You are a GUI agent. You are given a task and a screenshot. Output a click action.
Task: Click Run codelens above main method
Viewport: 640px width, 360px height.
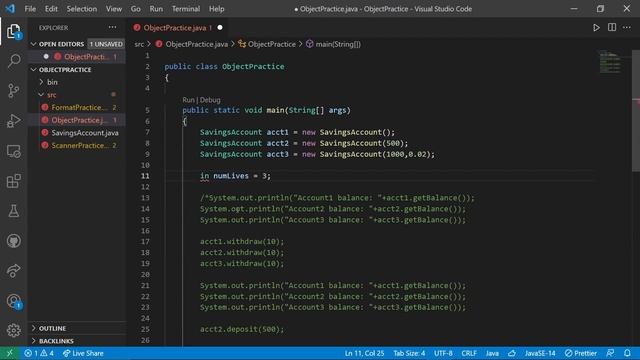[188, 100]
